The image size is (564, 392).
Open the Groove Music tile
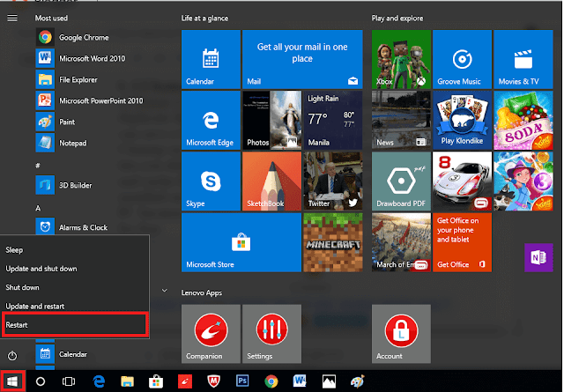tap(462, 59)
